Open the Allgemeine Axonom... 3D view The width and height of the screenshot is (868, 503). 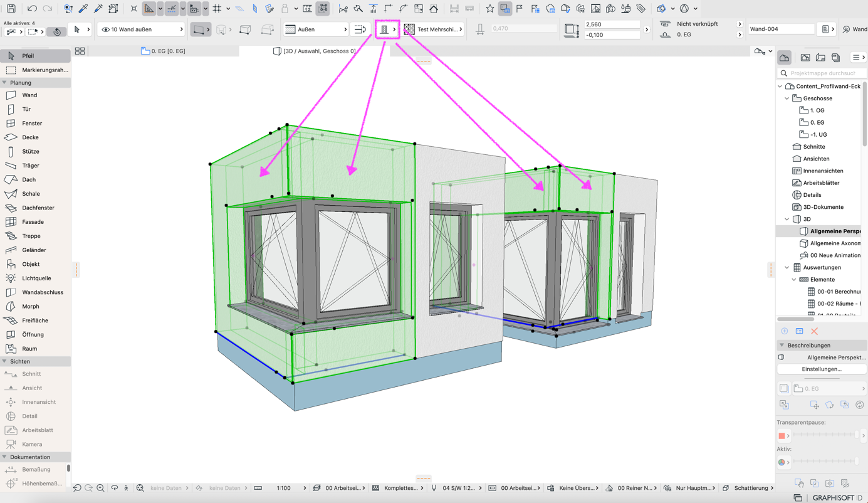click(x=835, y=243)
